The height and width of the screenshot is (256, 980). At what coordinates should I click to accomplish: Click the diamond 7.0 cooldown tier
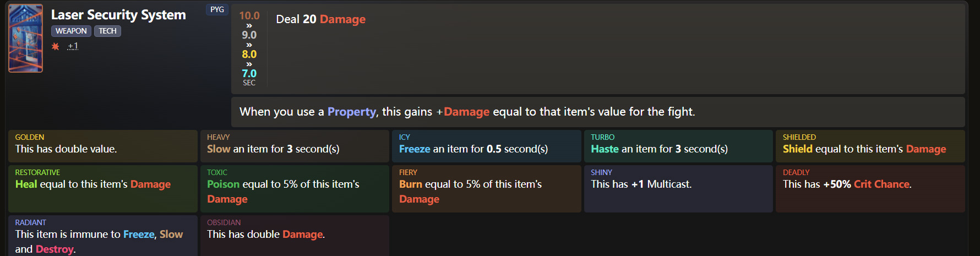pos(249,73)
